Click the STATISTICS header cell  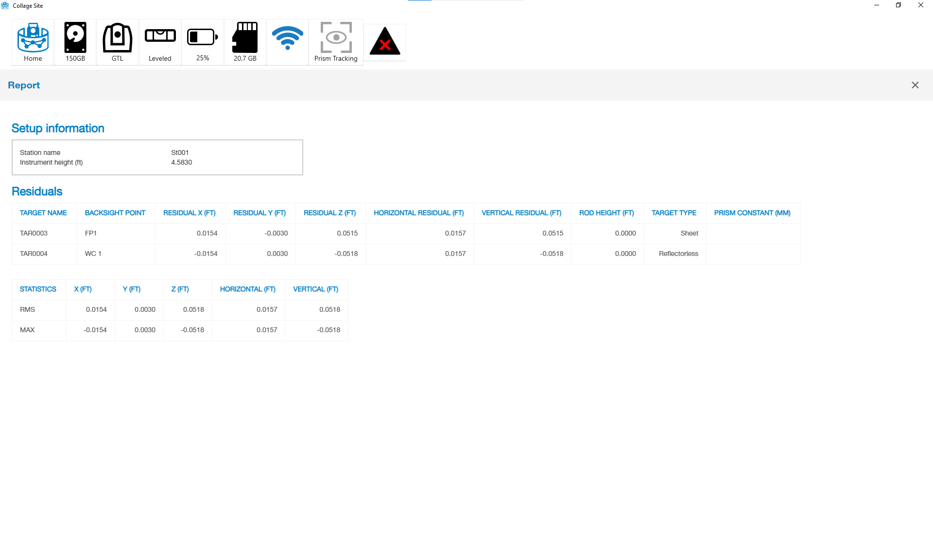pyautogui.click(x=38, y=289)
